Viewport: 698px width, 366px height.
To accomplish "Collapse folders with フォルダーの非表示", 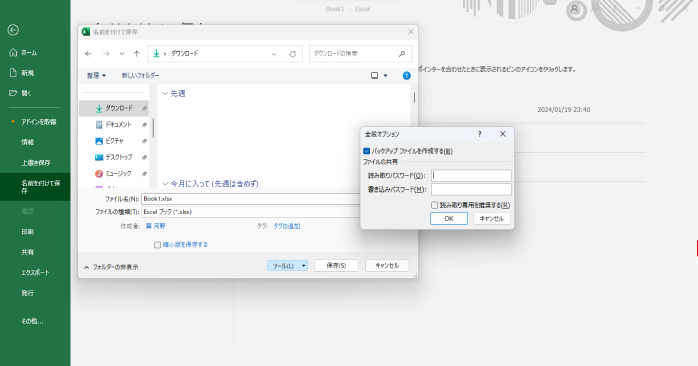I will [111, 267].
